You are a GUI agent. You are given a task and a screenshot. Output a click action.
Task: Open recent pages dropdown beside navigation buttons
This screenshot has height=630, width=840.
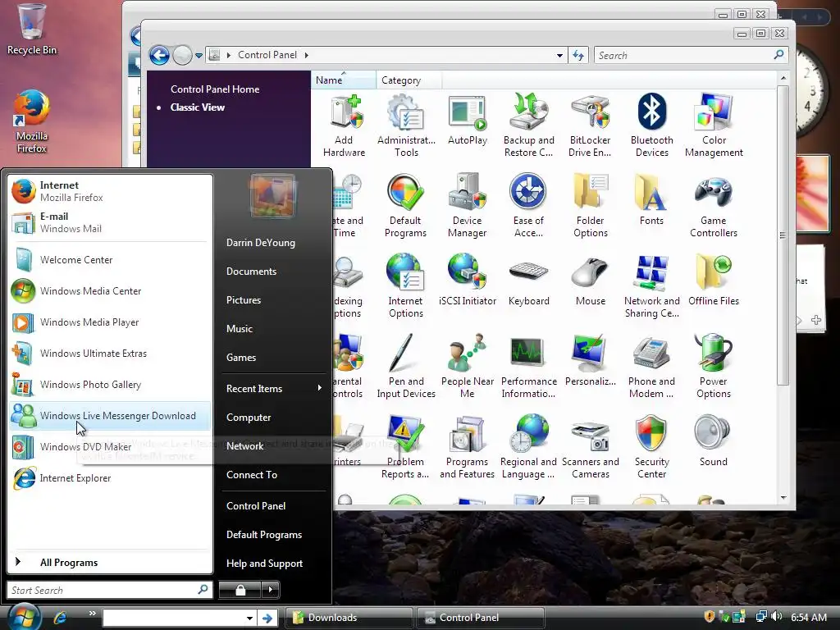pyautogui.click(x=199, y=55)
